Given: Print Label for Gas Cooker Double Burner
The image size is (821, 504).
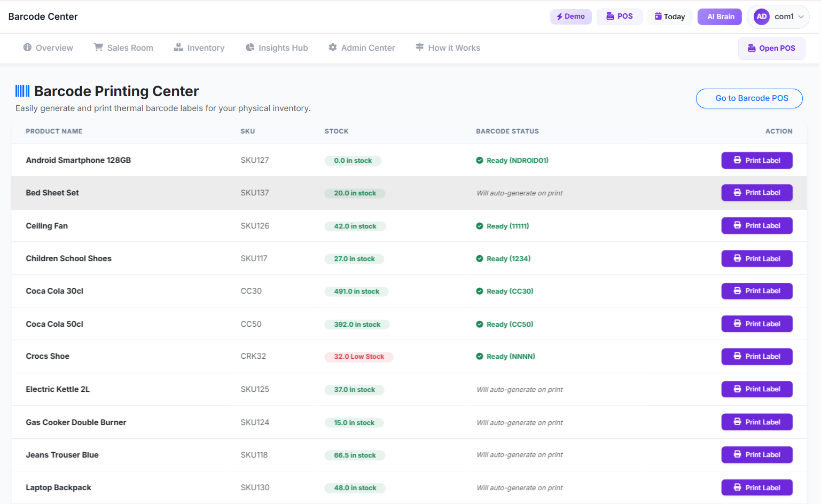Looking at the screenshot, I should (x=757, y=422).
